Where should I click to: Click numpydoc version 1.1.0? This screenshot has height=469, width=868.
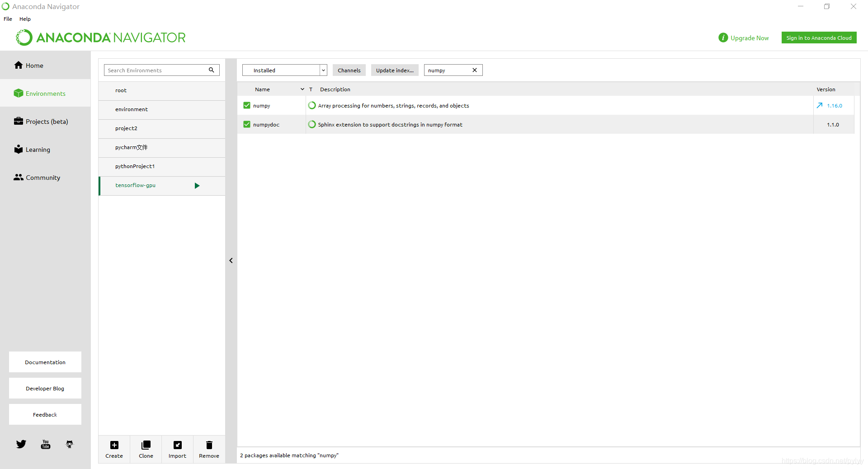(x=833, y=125)
